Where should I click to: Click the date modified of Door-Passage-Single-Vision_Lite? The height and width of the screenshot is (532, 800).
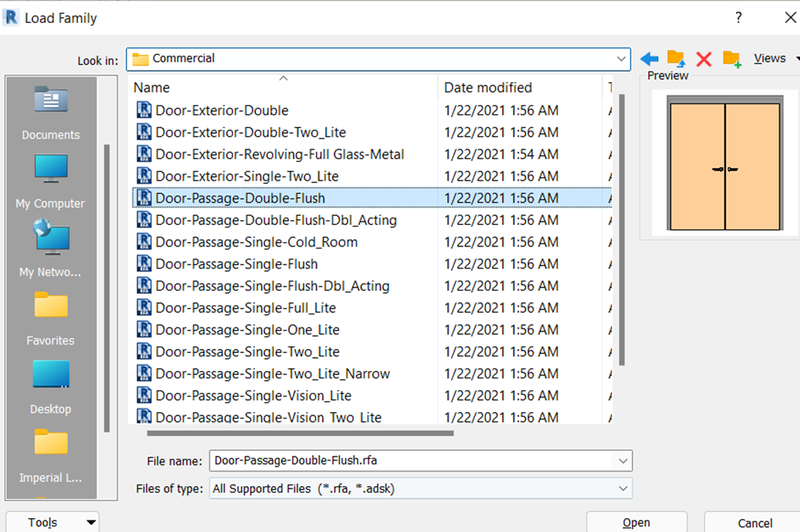[x=501, y=395]
